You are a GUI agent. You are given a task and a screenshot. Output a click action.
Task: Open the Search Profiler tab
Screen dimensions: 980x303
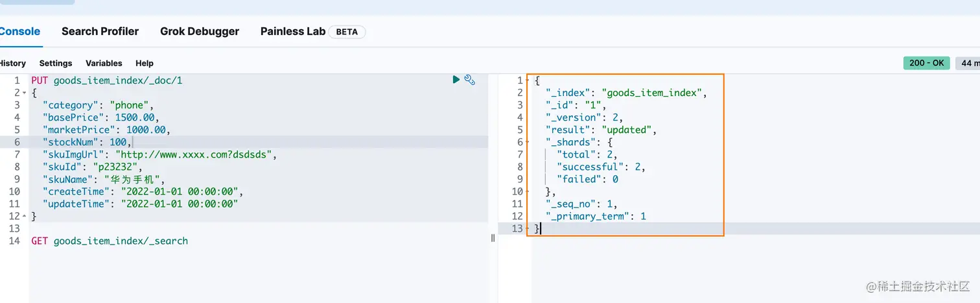click(100, 31)
